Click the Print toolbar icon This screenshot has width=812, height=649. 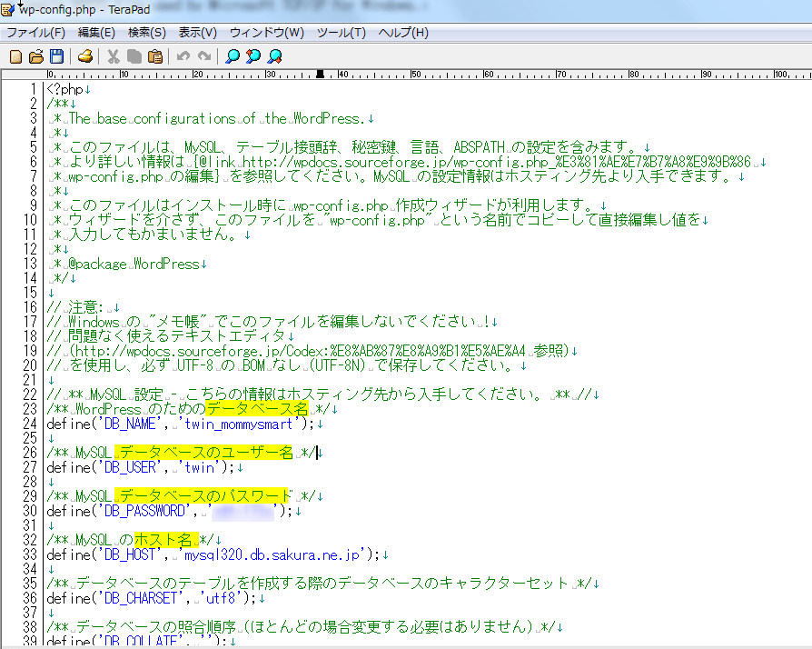coord(85,56)
